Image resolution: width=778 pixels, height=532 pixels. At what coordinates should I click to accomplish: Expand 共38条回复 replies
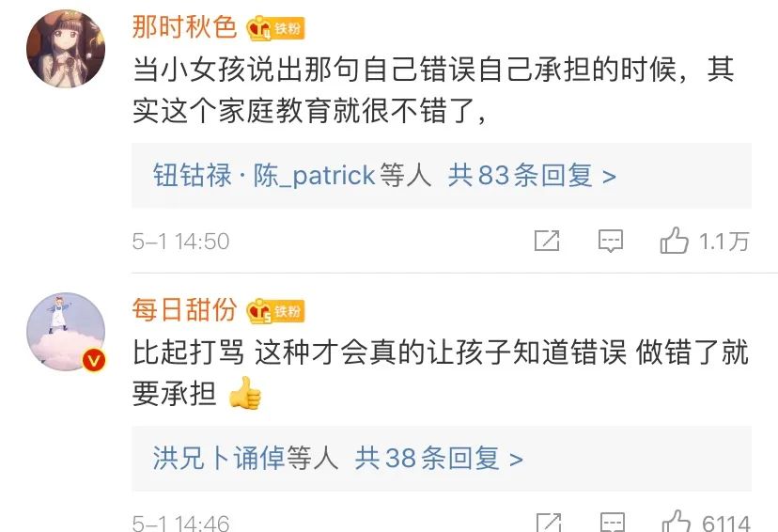pyautogui.click(x=439, y=458)
